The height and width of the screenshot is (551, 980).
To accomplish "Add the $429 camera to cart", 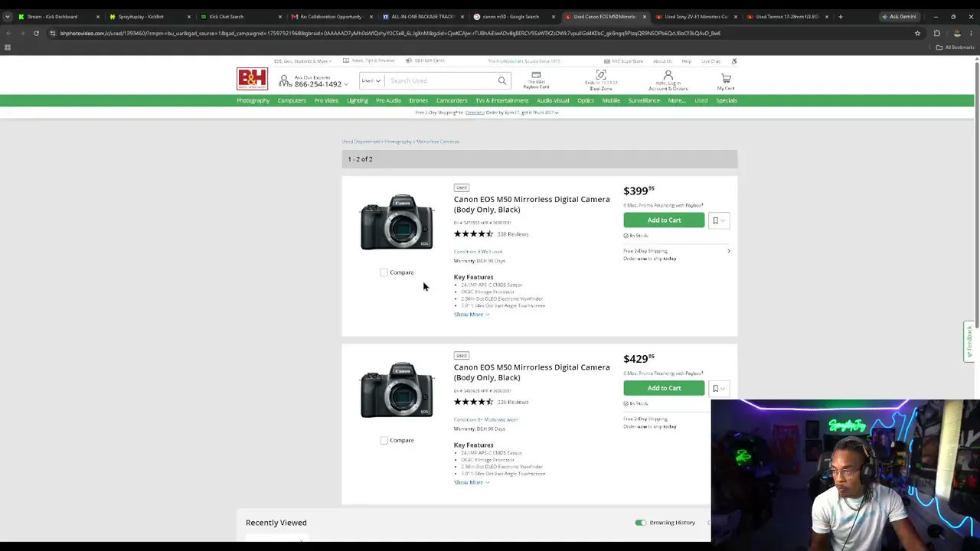I will [x=664, y=388].
